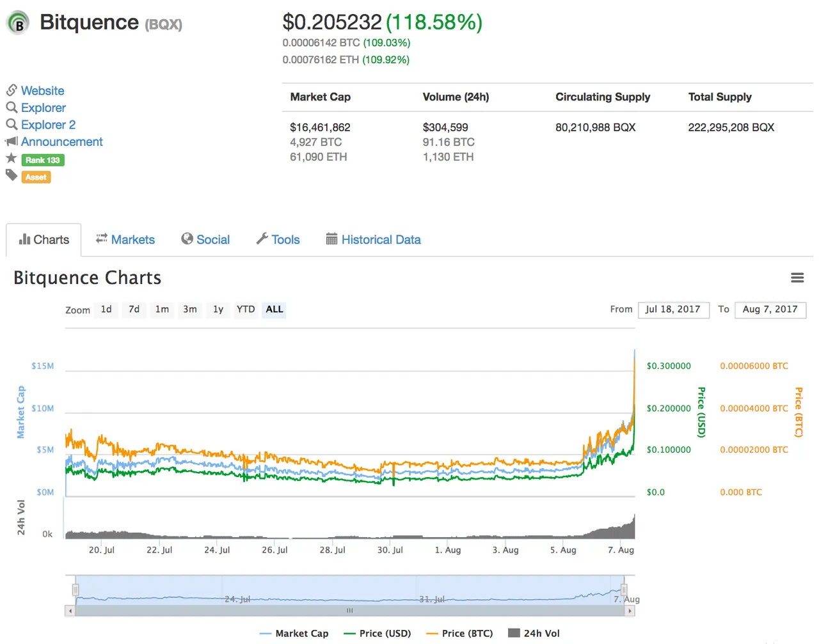Click the link icon beside Website
The height and width of the screenshot is (644, 819).
(12, 90)
